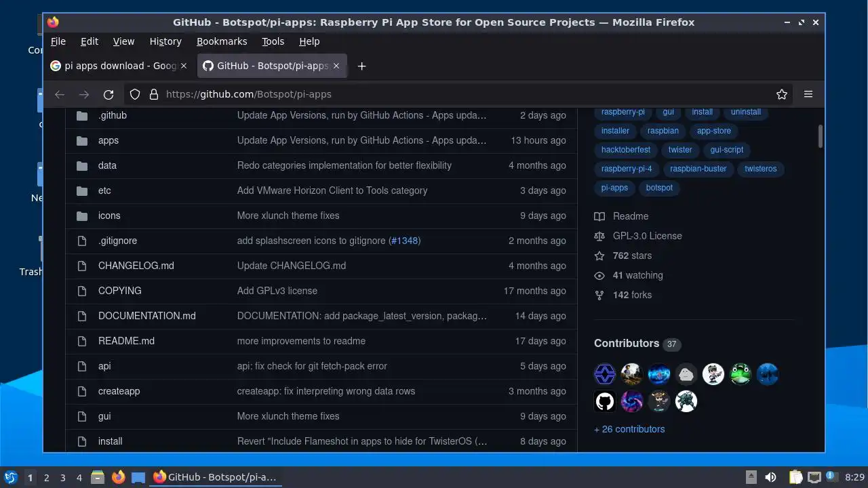The height and width of the screenshot is (488, 868).
Task: View the 762 stars list
Action: tap(632, 256)
